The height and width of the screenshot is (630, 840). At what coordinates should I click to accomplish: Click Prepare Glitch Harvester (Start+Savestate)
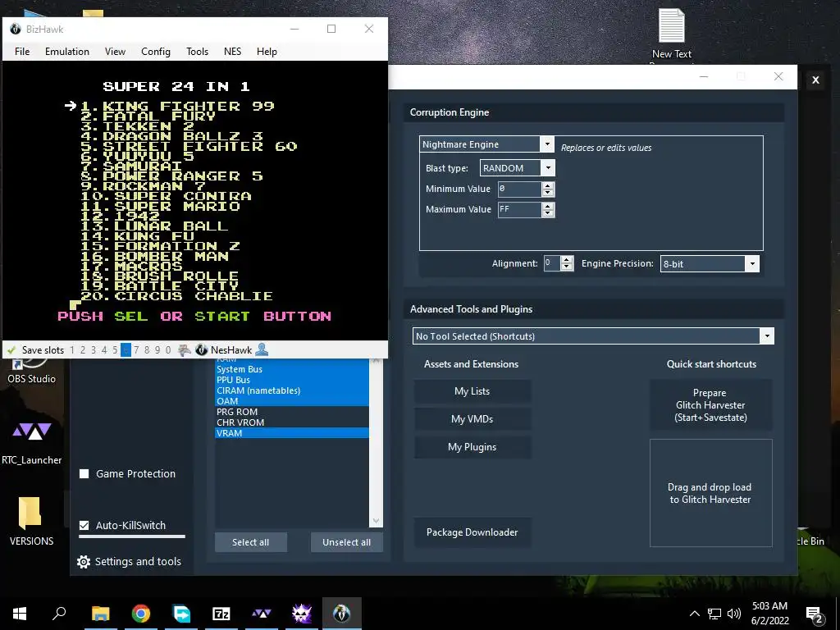(711, 405)
